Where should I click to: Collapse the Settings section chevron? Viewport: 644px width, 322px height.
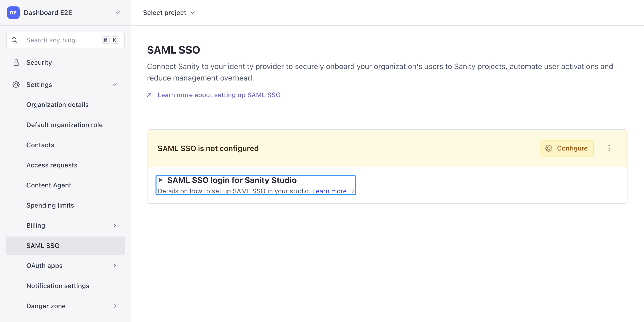point(115,85)
